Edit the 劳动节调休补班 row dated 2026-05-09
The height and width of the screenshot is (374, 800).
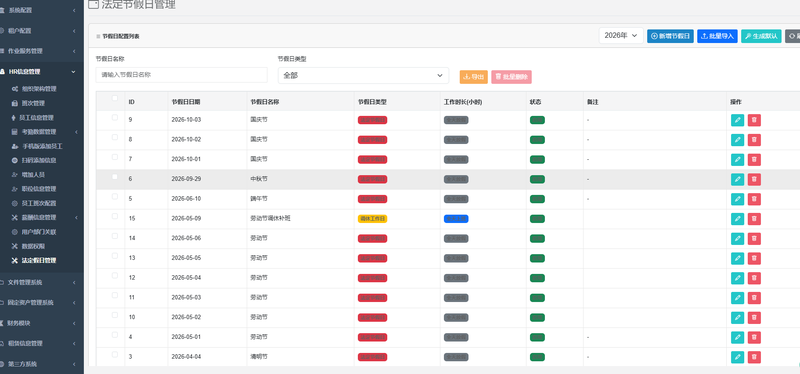pyautogui.click(x=737, y=219)
